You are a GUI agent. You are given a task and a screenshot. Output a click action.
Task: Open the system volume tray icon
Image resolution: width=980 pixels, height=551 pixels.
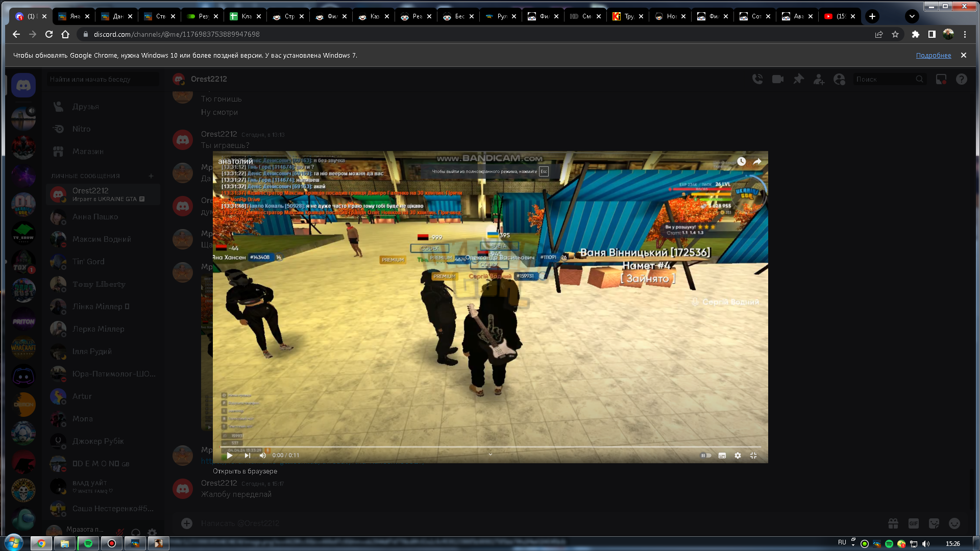[926, 544]
